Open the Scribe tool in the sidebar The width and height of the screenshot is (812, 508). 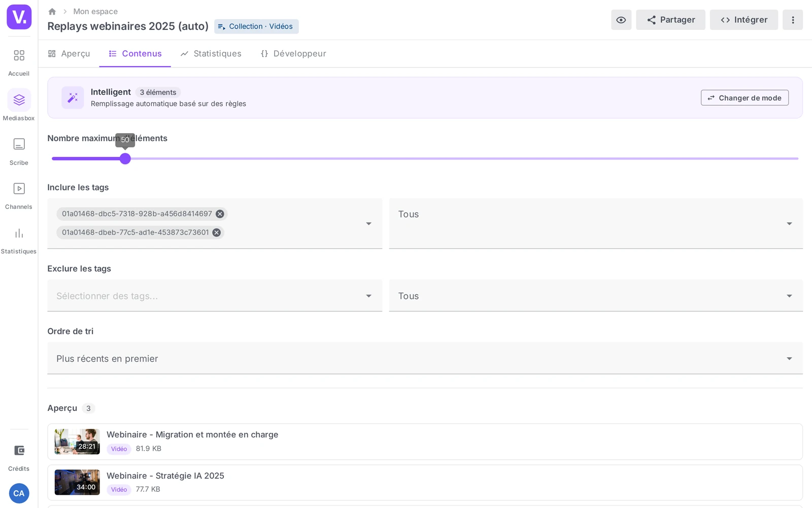19,151
